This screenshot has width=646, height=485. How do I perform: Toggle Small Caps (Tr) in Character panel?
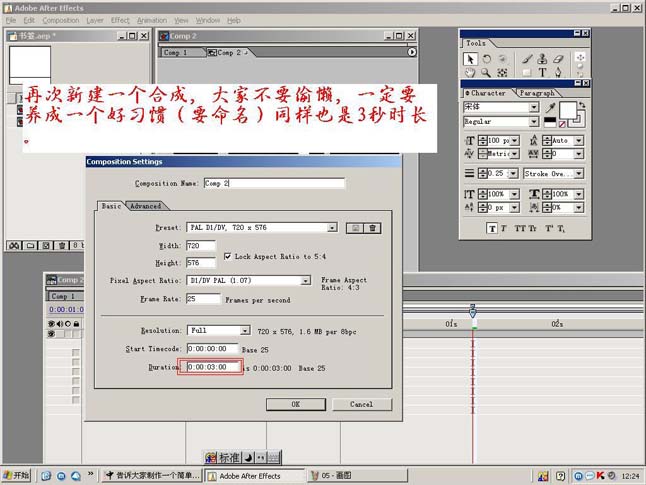tap(532, 228)
